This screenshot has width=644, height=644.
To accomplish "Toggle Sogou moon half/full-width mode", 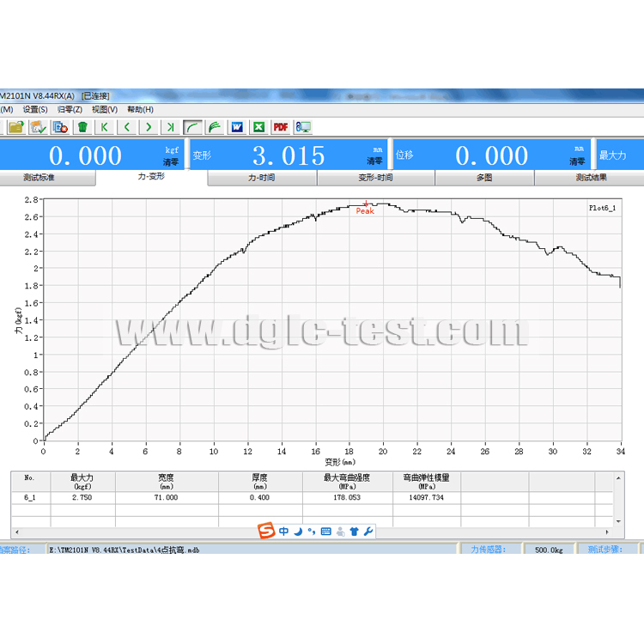I will pos(298,532).
